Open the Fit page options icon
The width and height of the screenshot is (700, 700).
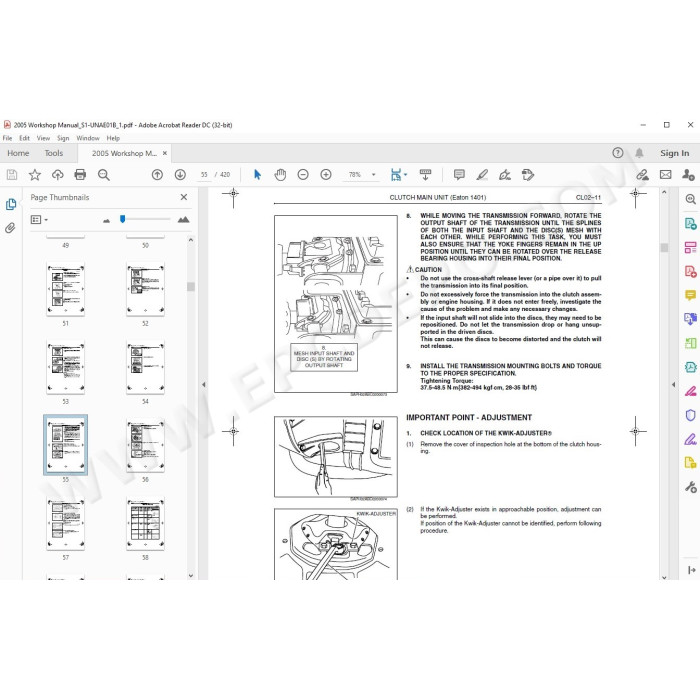(398, 175)
